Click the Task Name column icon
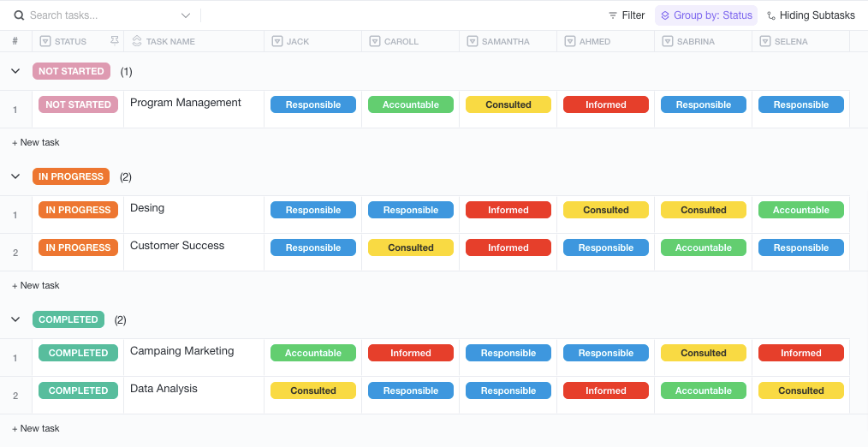This screenshot has height=447, width=868. [x=137, y=41]
